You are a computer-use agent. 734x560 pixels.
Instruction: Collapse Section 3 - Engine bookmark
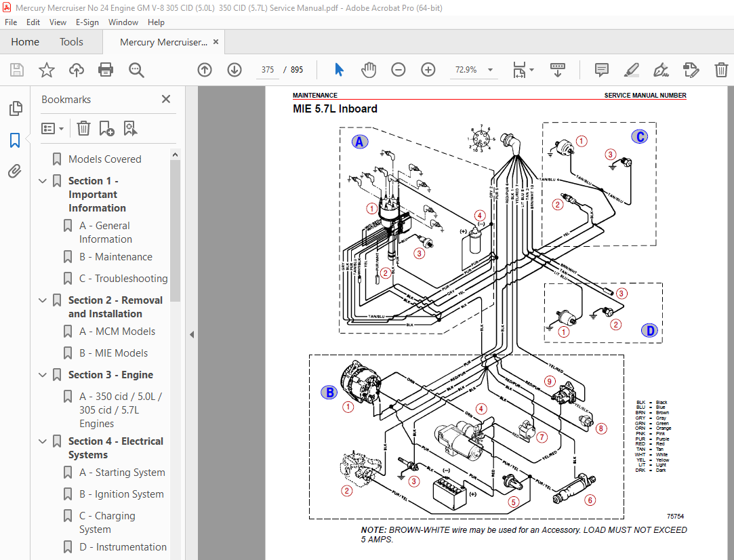tap(43, 375)
